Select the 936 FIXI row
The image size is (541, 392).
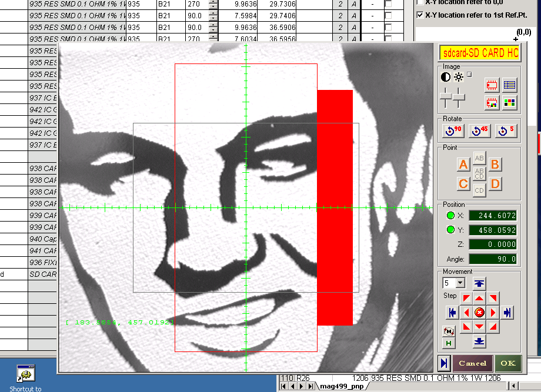point(42,262)
